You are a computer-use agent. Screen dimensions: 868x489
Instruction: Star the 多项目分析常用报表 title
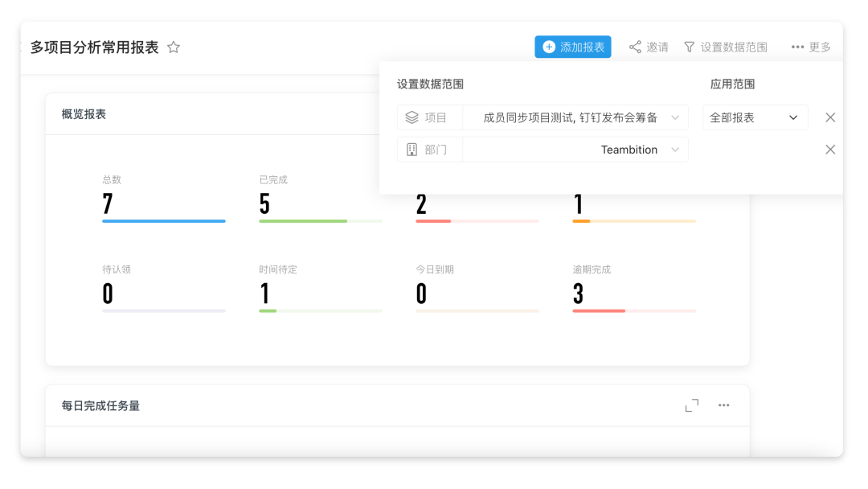pos(174,47)
